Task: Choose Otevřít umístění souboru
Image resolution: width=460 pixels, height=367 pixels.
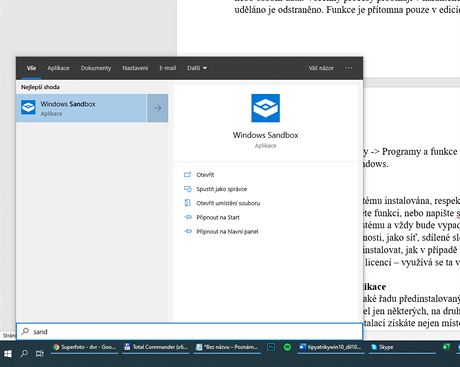Action: click(x=228, y=203)
